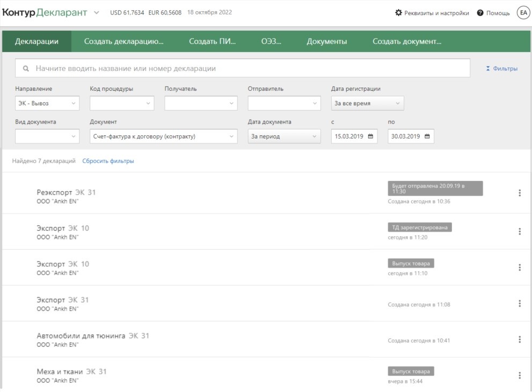Image resolution: width=532 pixels, height=392 pixels.
Task: Open the EA user avatar menu
Action: [x=523, y=13]
